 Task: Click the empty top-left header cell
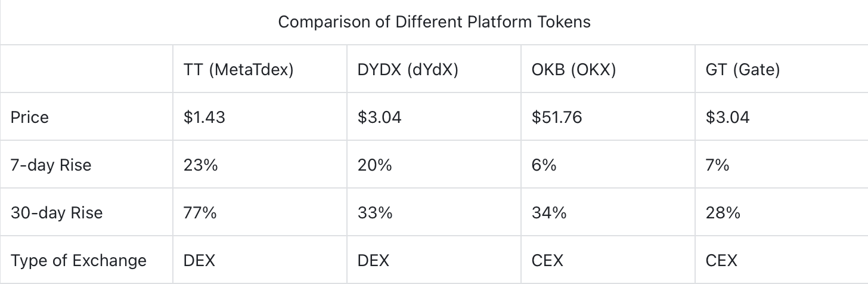coord(87,70)
